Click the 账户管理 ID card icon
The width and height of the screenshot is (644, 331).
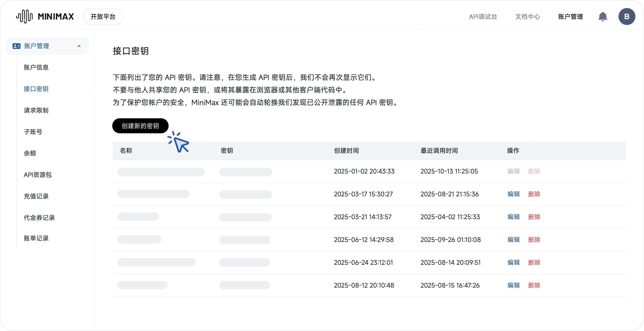tap(17, 46)
